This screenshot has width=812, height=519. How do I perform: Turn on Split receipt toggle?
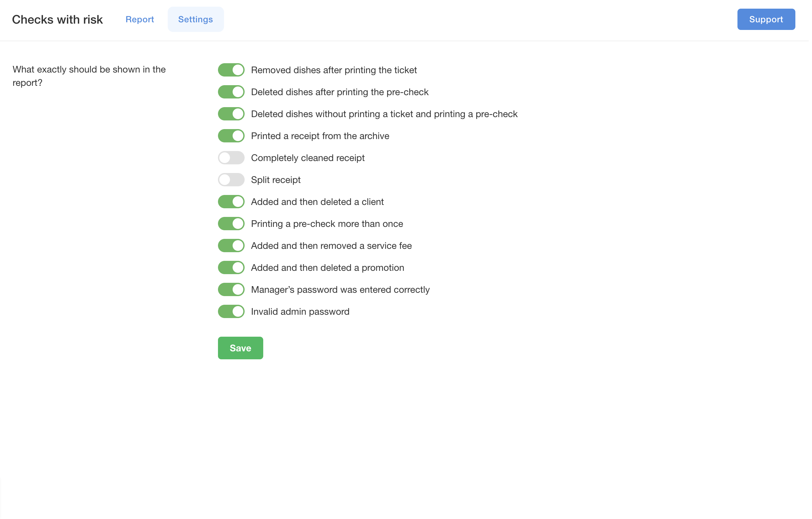(x=231, y=180)
